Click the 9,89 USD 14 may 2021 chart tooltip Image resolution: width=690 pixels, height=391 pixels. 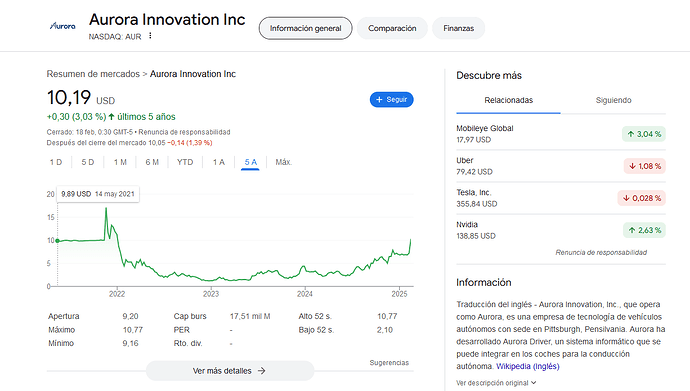point(98,194)
